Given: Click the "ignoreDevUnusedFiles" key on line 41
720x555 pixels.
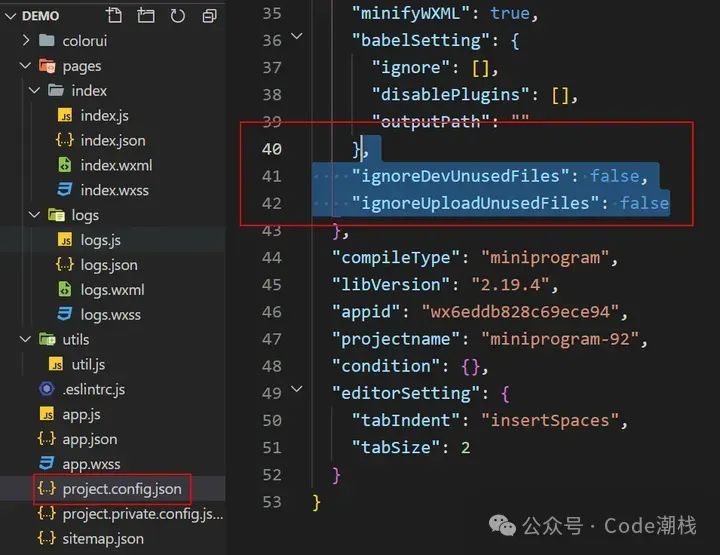Looking at the screenshot, I should 461,176.
